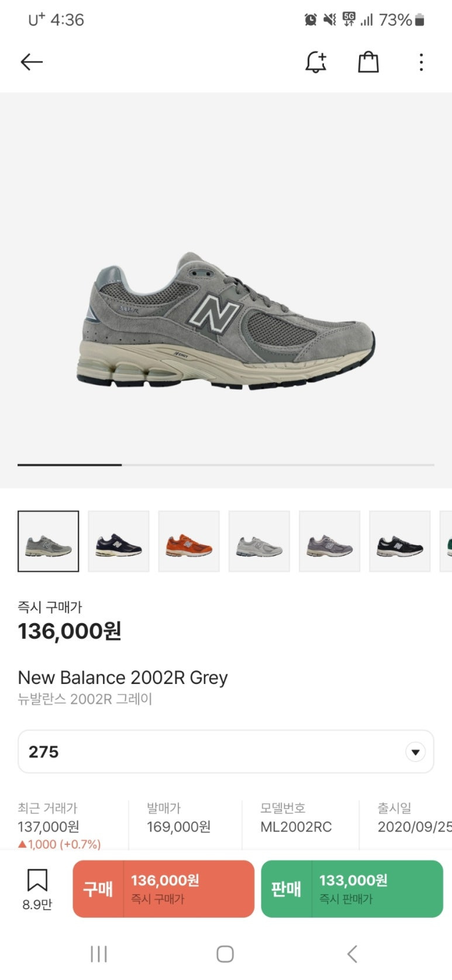
Task: Open the shopping bag icon
Action: (x=368, y=62)
